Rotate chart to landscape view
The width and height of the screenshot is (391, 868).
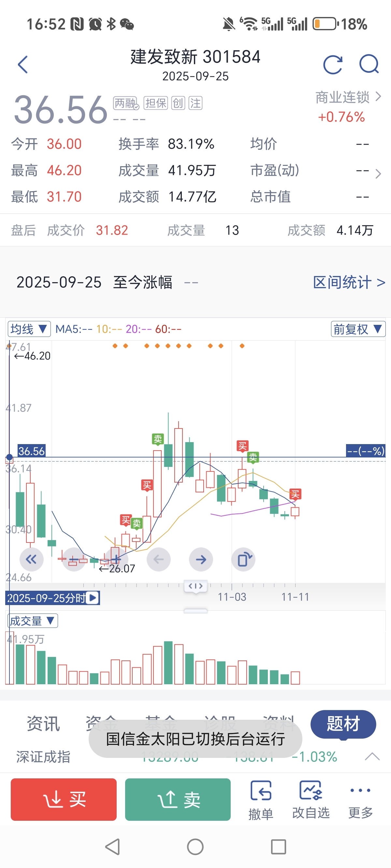243,559
